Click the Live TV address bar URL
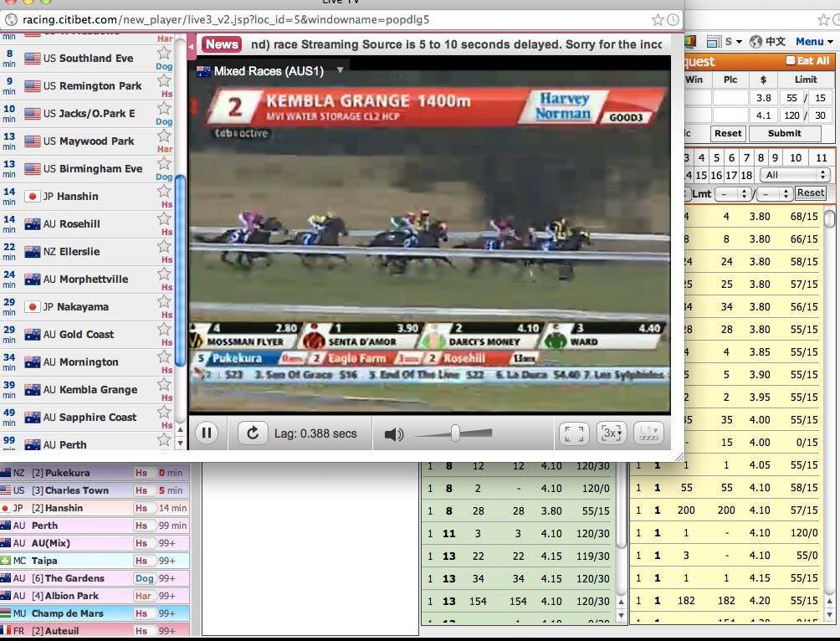840x641 pixels. [226, 20]
